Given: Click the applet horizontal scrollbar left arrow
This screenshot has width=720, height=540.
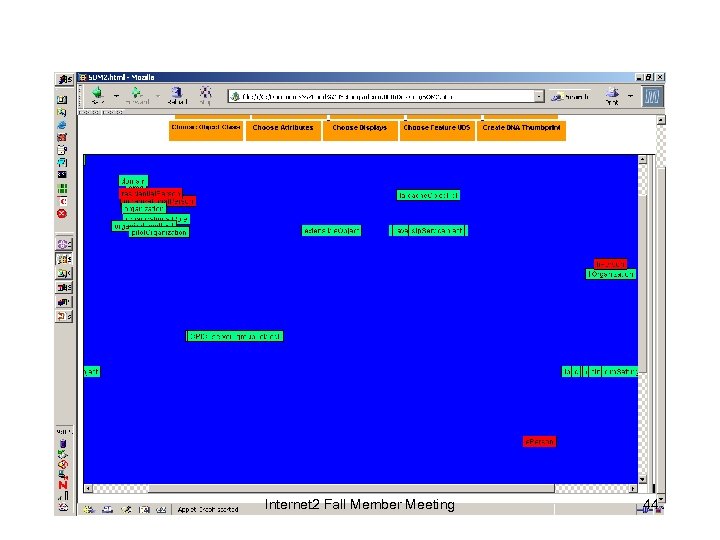Looking at the screenshot, I should (88, 489).
